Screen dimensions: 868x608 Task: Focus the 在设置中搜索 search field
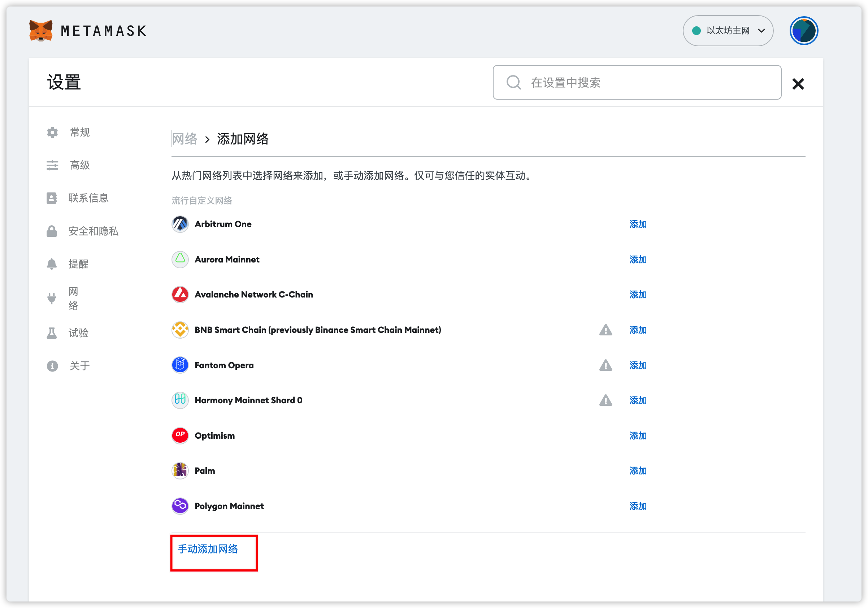tap(637, 82)
